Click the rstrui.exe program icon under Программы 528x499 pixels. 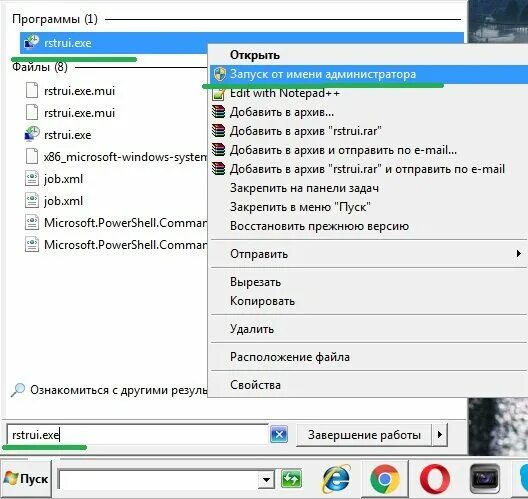(x=32, y=42)
